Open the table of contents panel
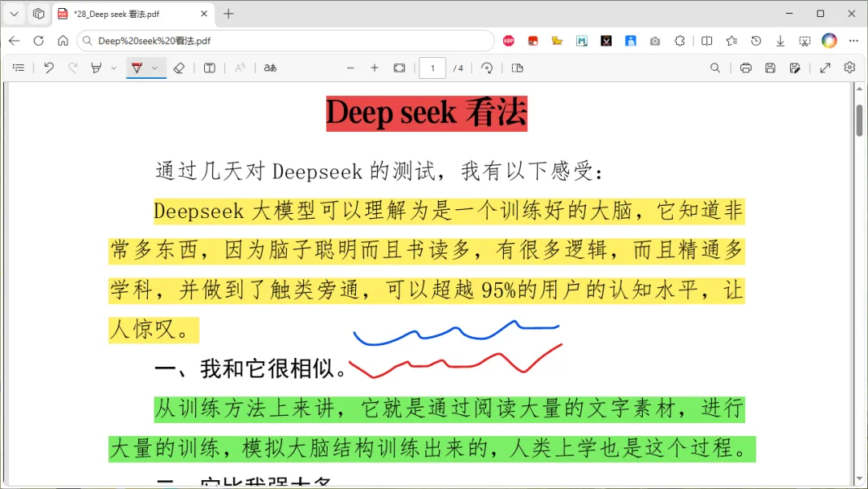 [18, 68]
